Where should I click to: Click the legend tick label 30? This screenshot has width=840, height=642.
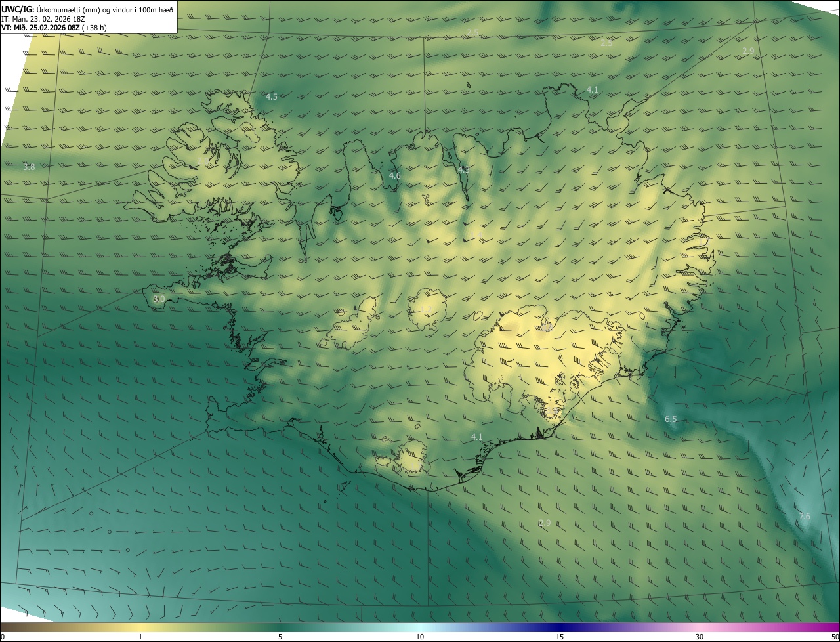point(700,637)
